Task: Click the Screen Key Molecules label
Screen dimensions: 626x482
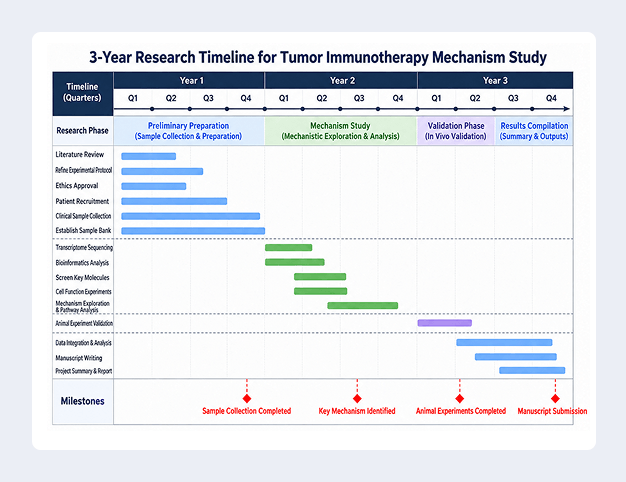Action: (x=82, y=278)
